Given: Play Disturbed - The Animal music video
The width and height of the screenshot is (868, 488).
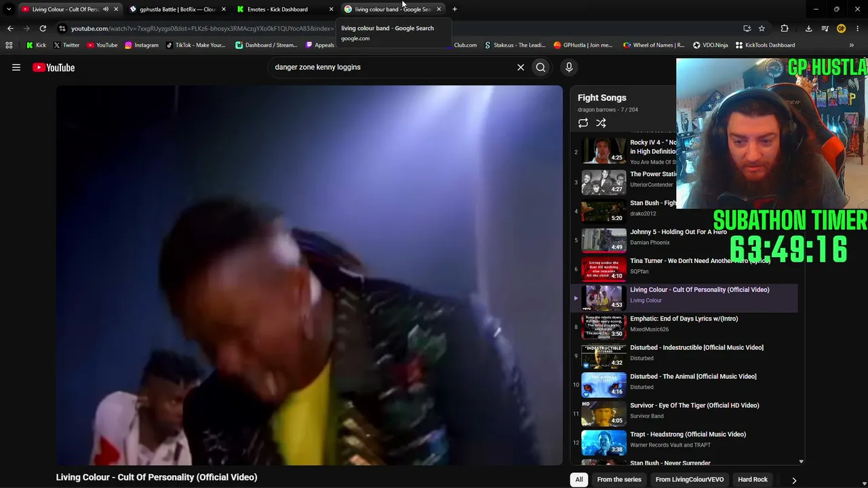Looking at the screenshot, I should [x=693, y=377].
